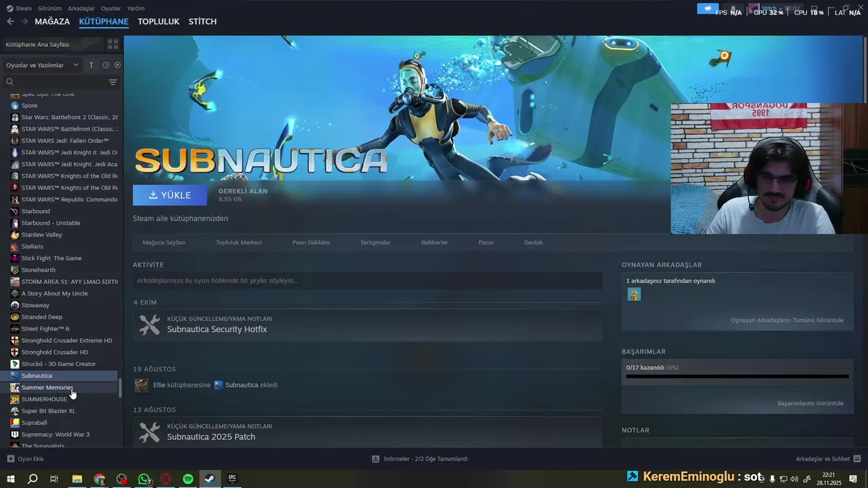
Task: Click the blue YÜKLE install button
Action: coord(170,195)
